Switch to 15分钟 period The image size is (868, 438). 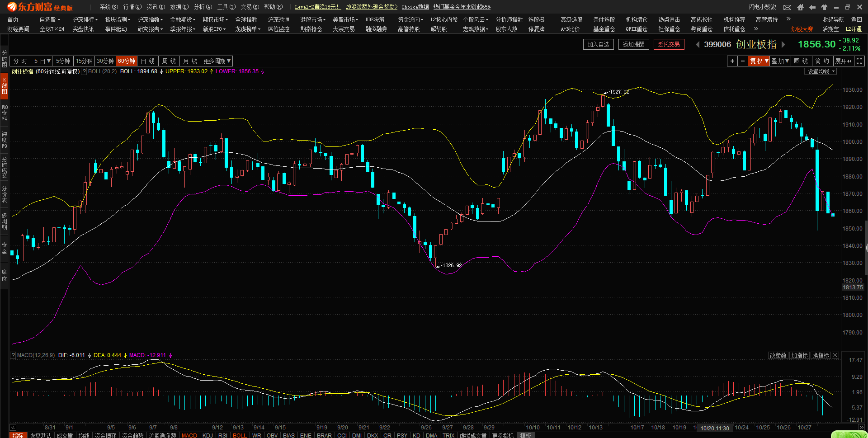coord(84,61)
